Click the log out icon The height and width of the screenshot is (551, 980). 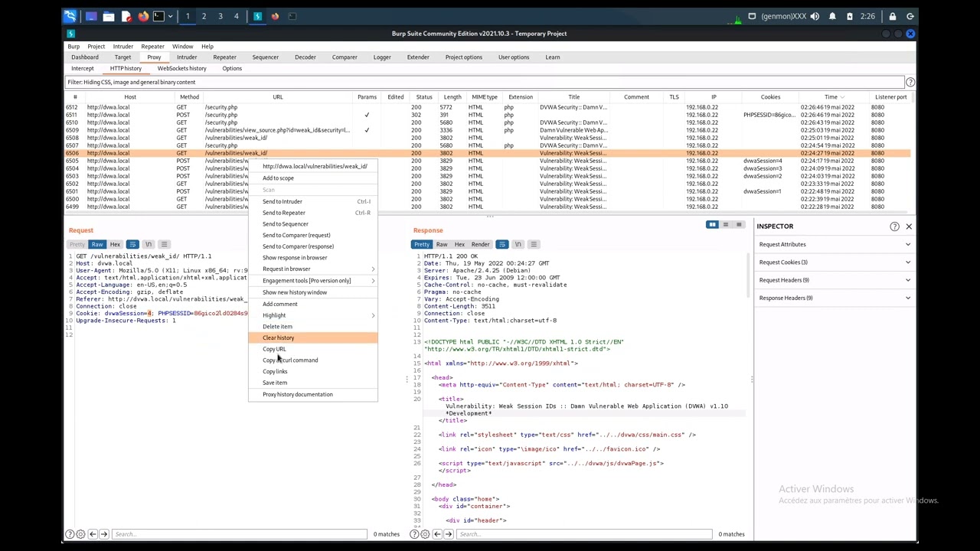910,16
